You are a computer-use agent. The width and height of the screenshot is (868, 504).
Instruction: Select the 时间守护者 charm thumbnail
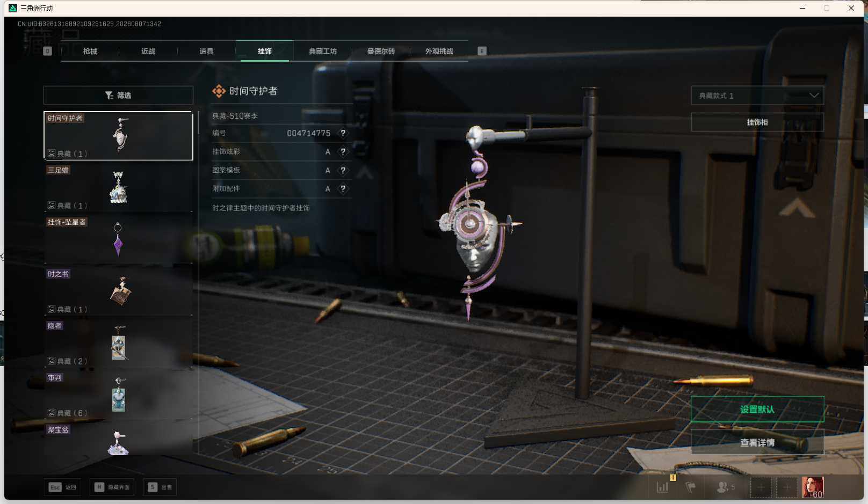click(118, 136)
